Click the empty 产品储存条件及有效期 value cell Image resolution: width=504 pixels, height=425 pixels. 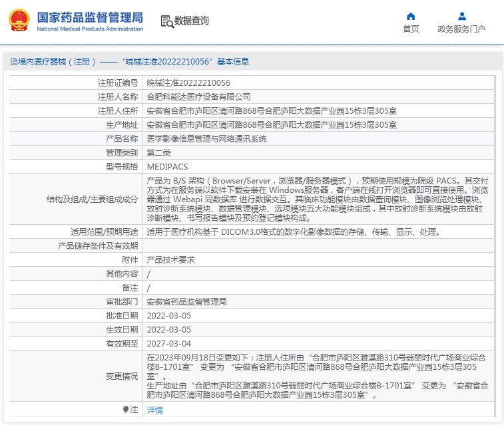[318, 246]
